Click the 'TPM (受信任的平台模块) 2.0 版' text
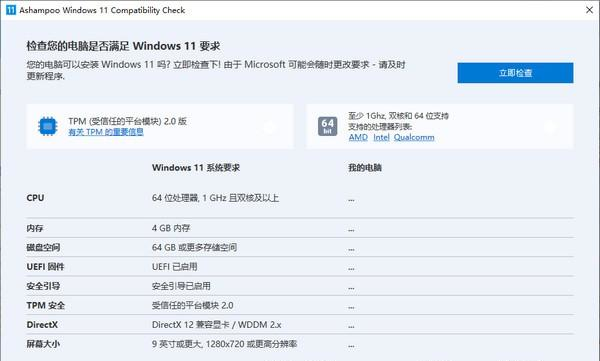Viewport: 600px width, 361px height. (127, 121)
